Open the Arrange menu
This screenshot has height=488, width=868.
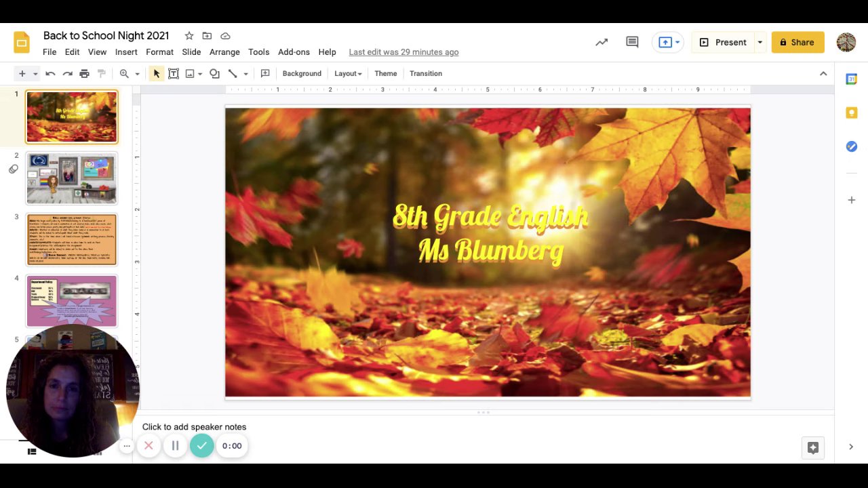(224, 52)
